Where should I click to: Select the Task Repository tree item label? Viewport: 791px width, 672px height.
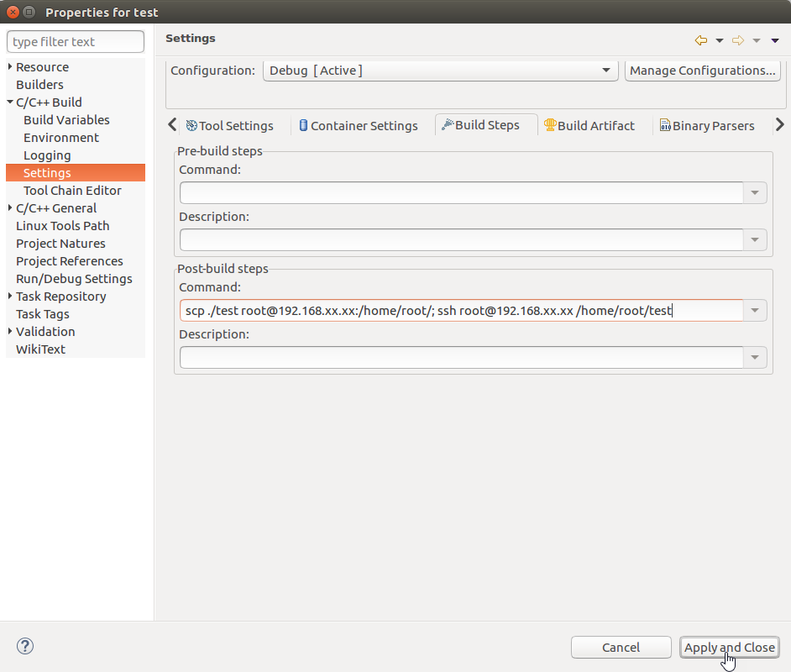(61, 297)
